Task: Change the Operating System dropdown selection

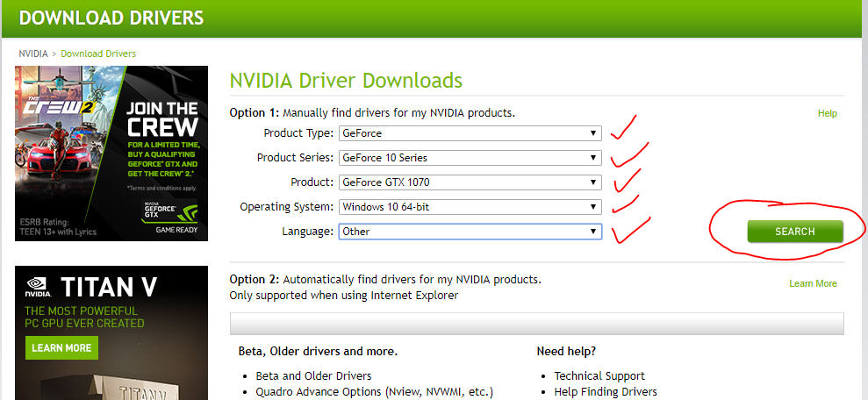Action: [470, 207]
